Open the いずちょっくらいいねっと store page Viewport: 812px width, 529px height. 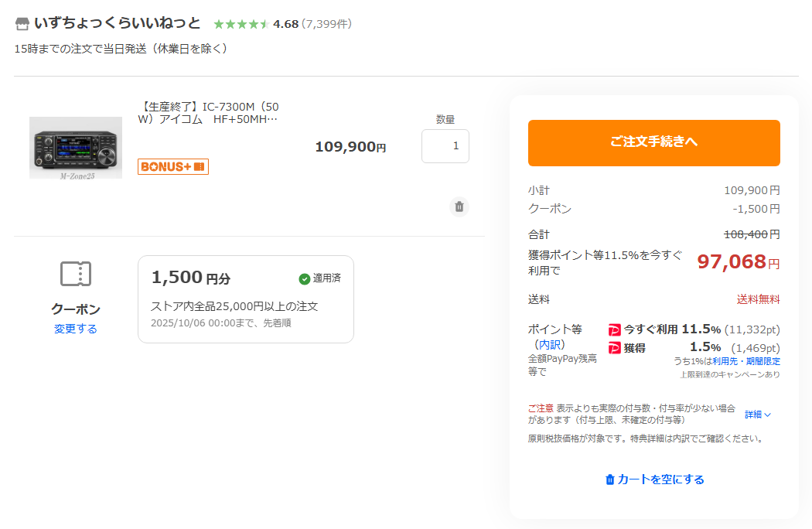pos(117,24)
